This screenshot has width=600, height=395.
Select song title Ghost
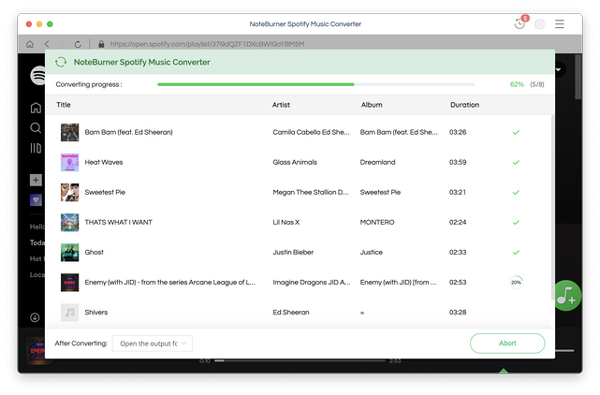(x=94, y=252)
